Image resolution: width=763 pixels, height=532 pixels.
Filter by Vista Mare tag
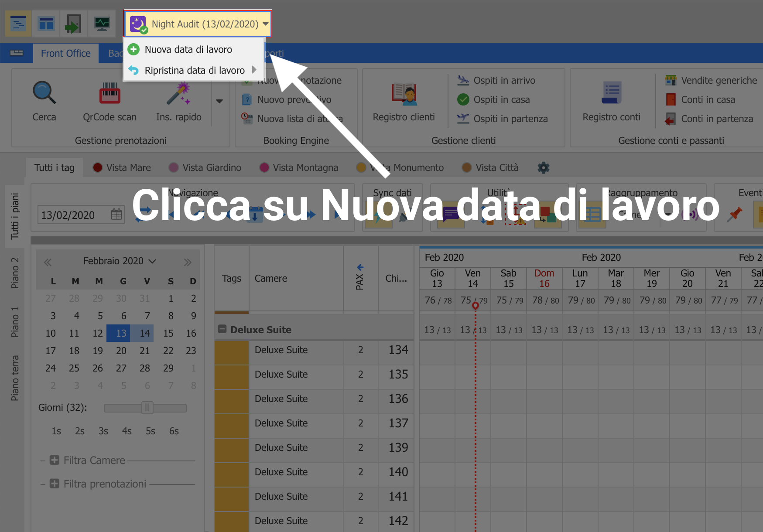click(122, 167)
